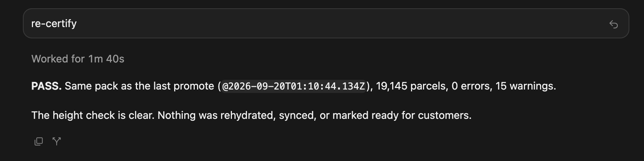This screenshot has height=161, width=644.
Task: Click empty area inside the message box
Action: point(338,23)
